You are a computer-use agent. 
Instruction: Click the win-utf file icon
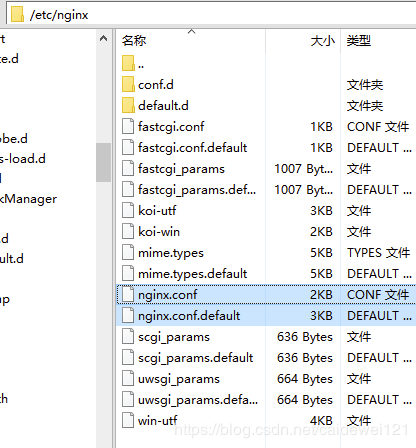128,420
